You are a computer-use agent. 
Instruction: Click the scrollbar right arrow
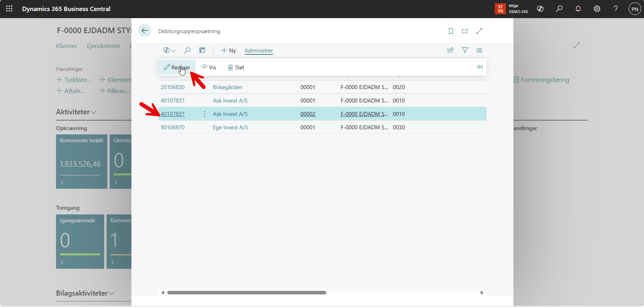coord(482,292)
